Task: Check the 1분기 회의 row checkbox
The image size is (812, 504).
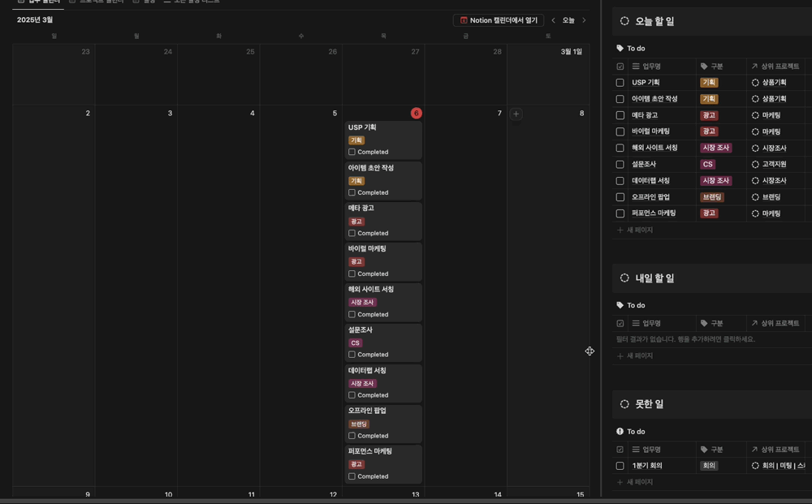Action: coord(620,466)
